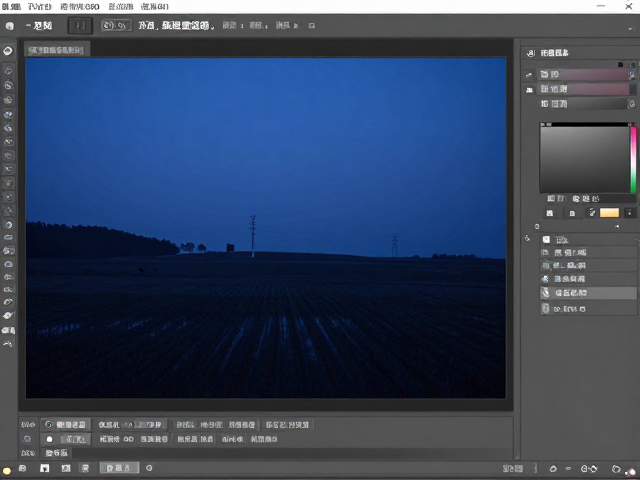
Task: Click the outlined value field in top options bar
Action: [x=116, y=26]
